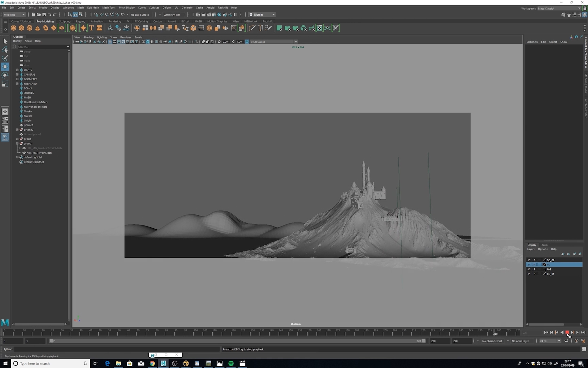Click the time slider at frame 120
588x368 pixels.
(233, 332)
